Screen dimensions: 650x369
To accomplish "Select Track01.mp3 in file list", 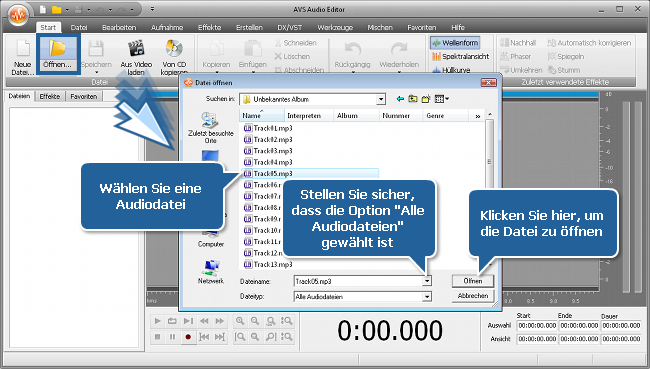I will 269,128.
